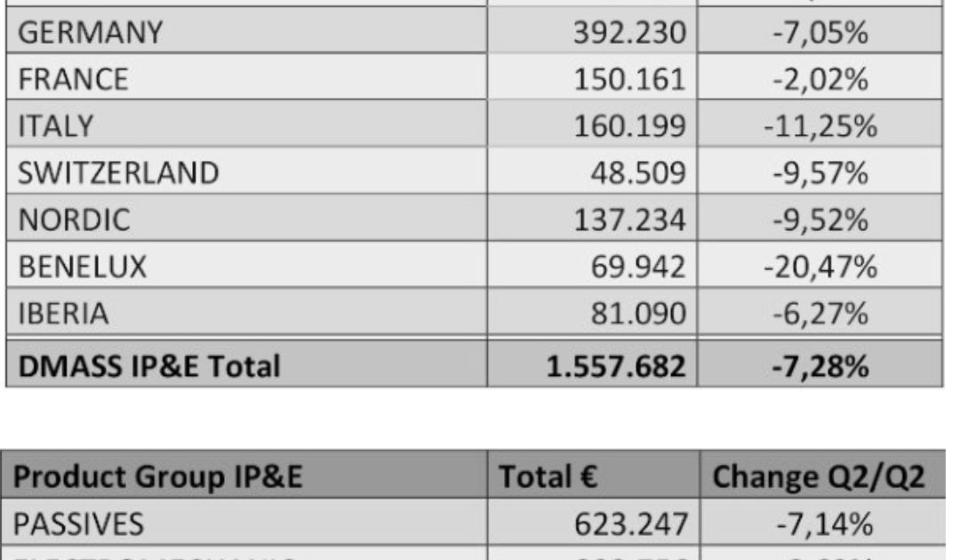Click the Product Group IP&E header

point(160,478)
